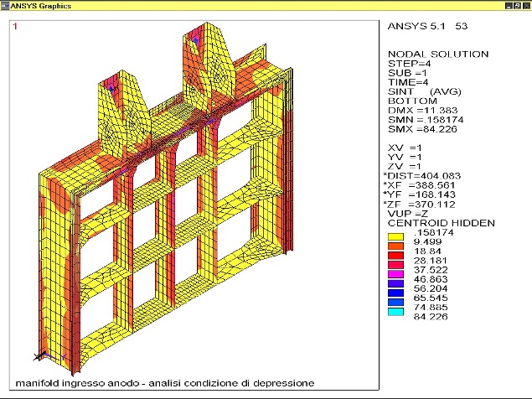Pick the blue 56.204 legend swatch
The width and height of the screenshot is (532, 399).
(395, 293)
